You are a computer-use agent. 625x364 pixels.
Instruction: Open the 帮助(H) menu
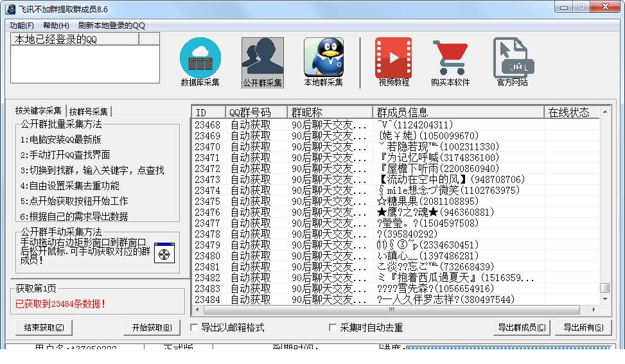click(x=56, y=26)
